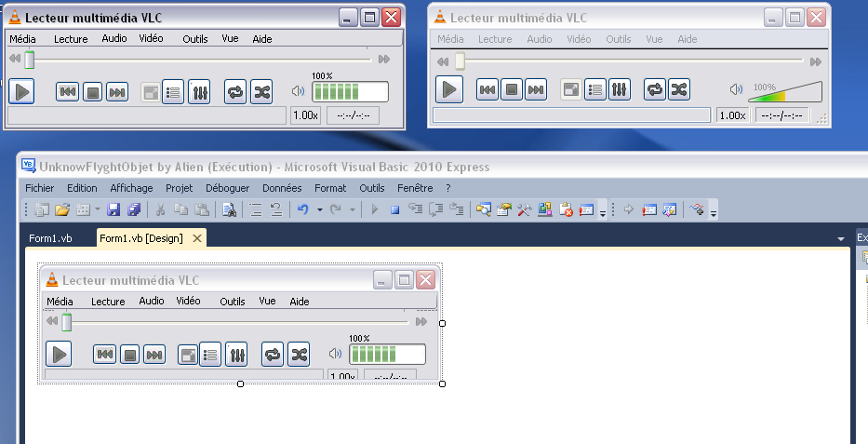The image size is (868, 444).
Task: Toggle shuffle in the active VLC window
Action: coord(261,92)
